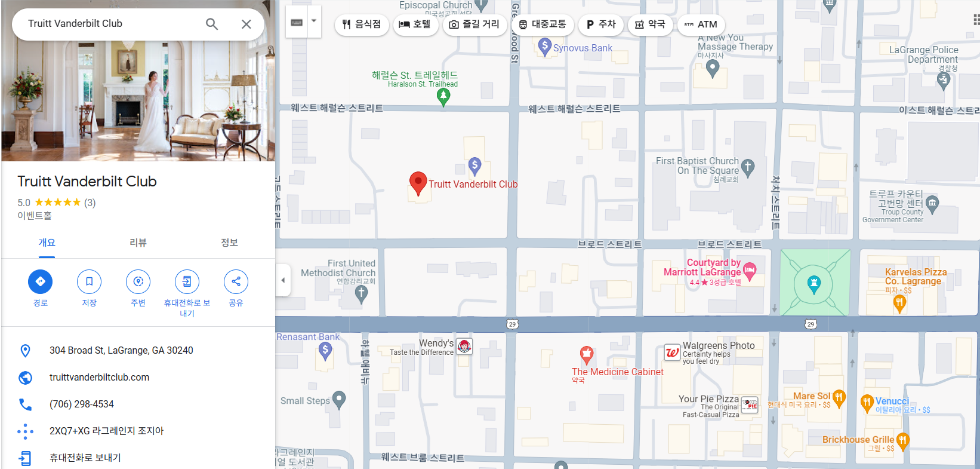Open the venue photo thumbnail
This screenshot has height=469, width=980.
click(138, 81)
